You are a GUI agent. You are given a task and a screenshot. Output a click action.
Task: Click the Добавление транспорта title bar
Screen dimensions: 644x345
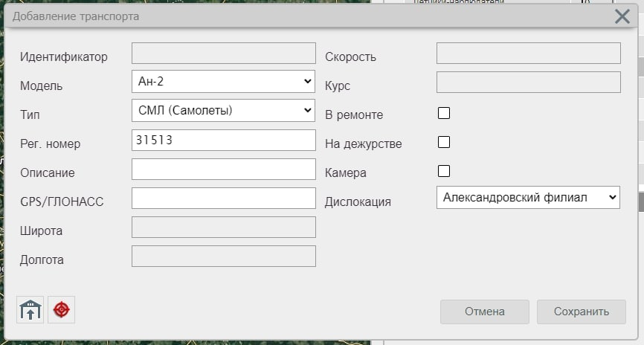[x=297, y=16]
